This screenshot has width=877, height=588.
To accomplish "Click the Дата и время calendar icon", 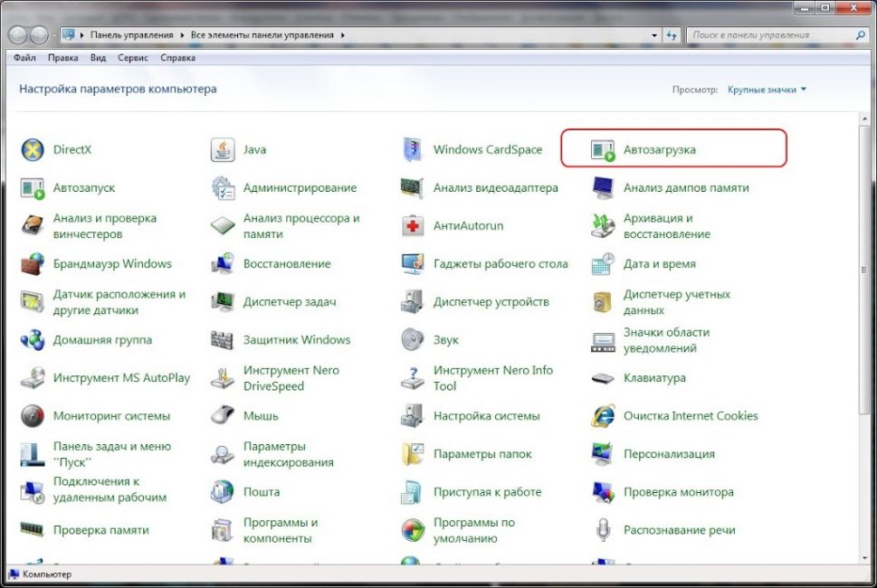I will (x=603, y=264).
